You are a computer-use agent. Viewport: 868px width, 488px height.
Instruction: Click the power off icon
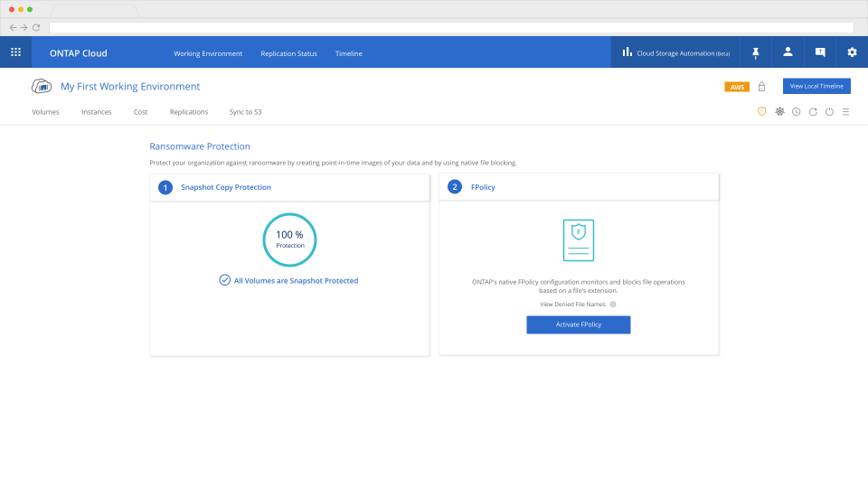(829, 112)
